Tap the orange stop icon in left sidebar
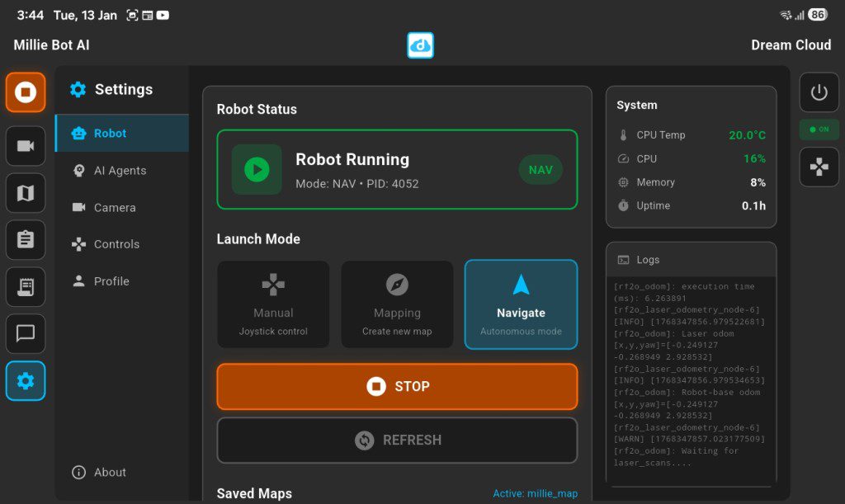 tap(26, 92)
